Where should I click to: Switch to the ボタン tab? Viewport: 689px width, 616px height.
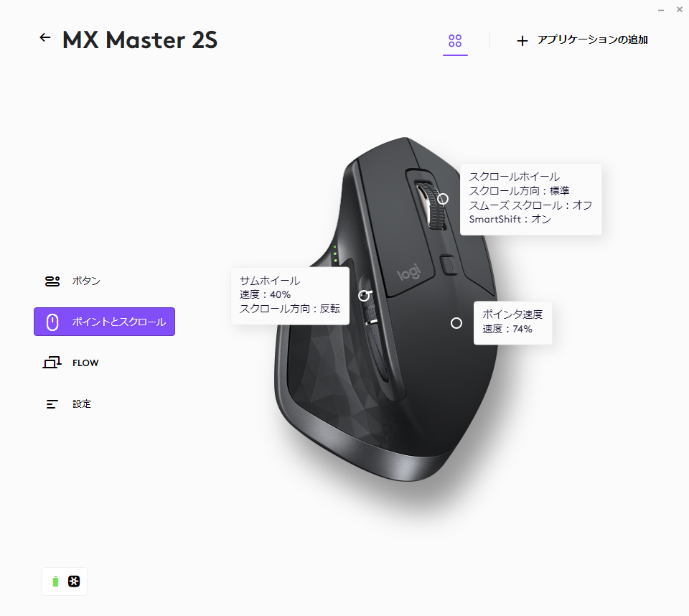pos(87,281)
